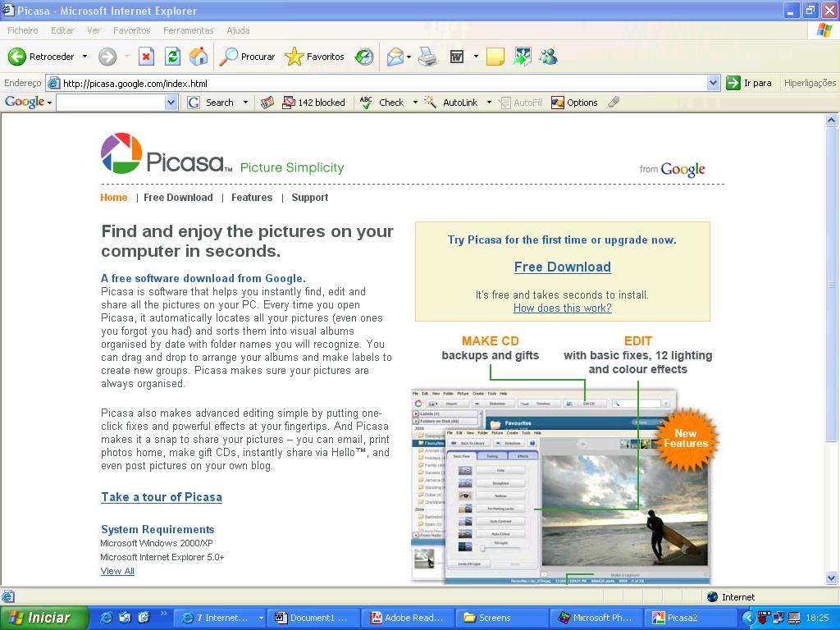Open the Editar menu
This screenshot has width=840, height=630.
pyautogui.click(x=62, y=30)
